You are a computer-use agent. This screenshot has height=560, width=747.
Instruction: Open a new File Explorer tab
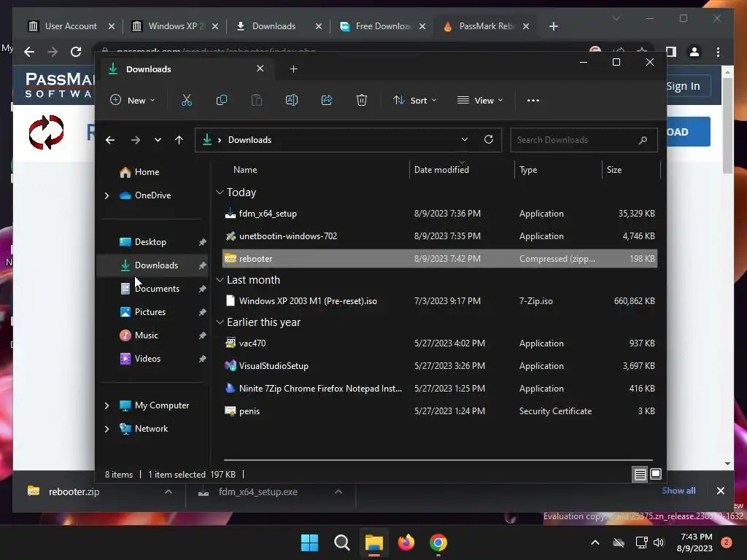click(293, 69)
